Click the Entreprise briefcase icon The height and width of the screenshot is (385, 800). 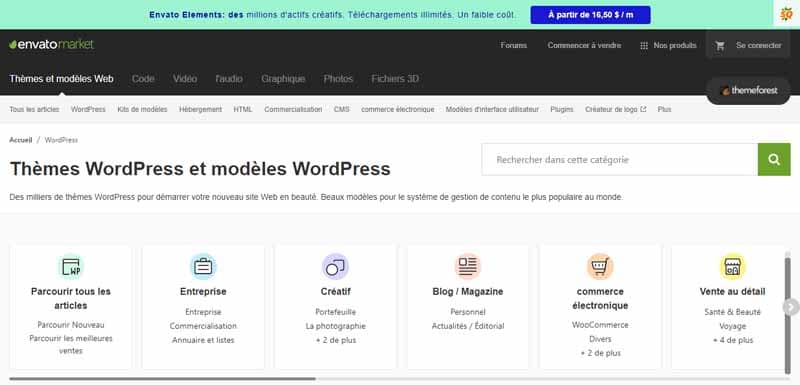[203, 267]
